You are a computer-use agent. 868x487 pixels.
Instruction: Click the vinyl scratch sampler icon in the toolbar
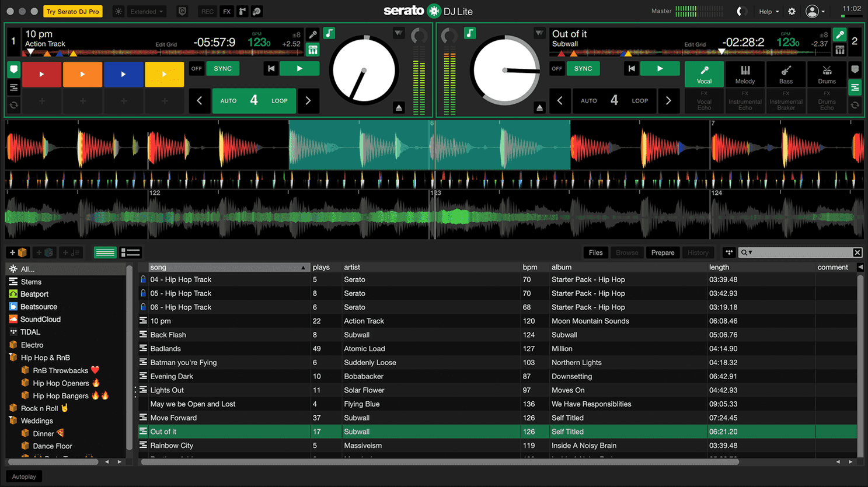[x=257, y=11]
